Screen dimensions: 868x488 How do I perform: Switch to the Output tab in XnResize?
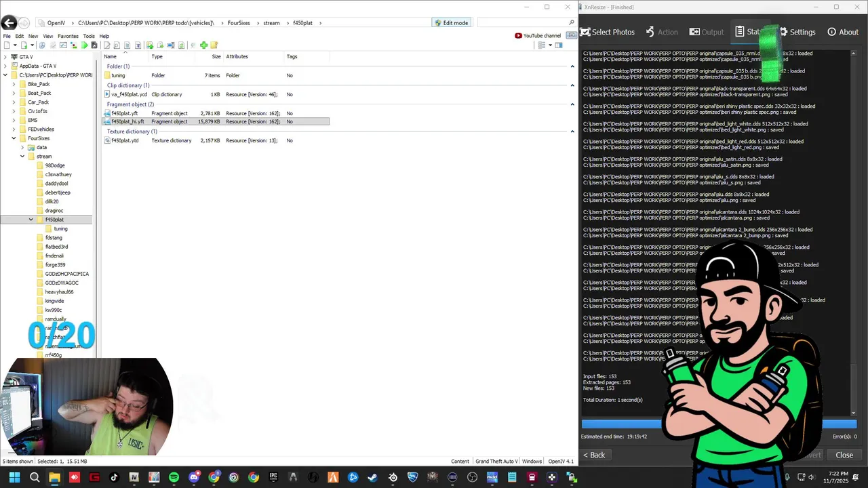(707, 32)
